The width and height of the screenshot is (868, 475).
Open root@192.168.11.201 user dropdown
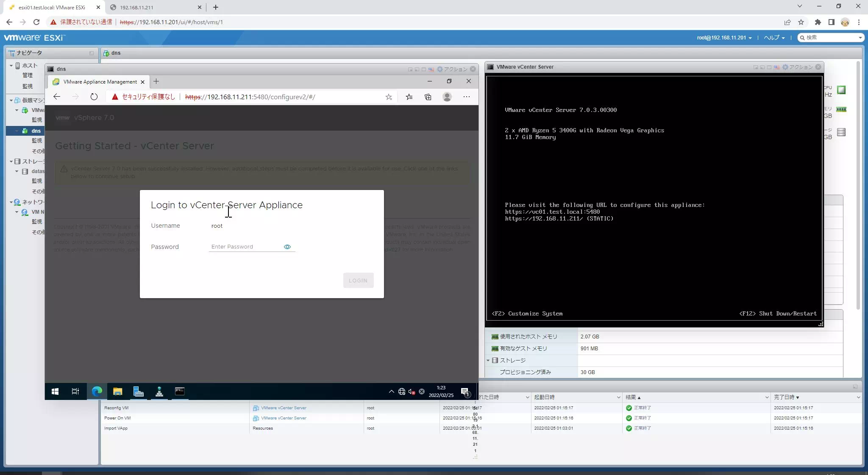[x=724, y=38]
